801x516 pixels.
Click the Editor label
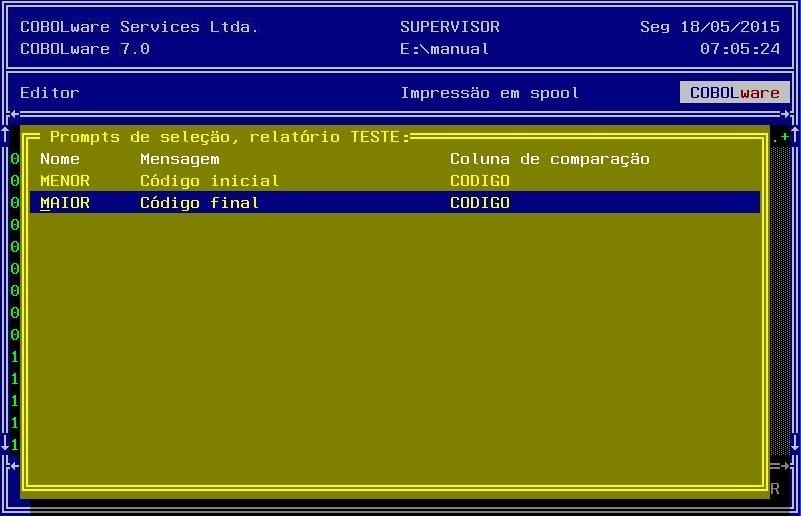tap(50, 93)
